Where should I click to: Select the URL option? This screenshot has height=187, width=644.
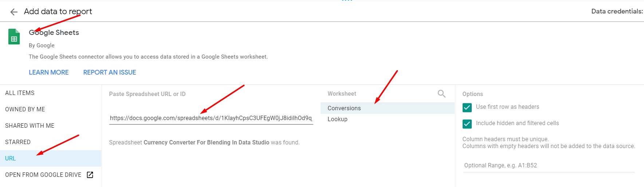coord(51,159)
